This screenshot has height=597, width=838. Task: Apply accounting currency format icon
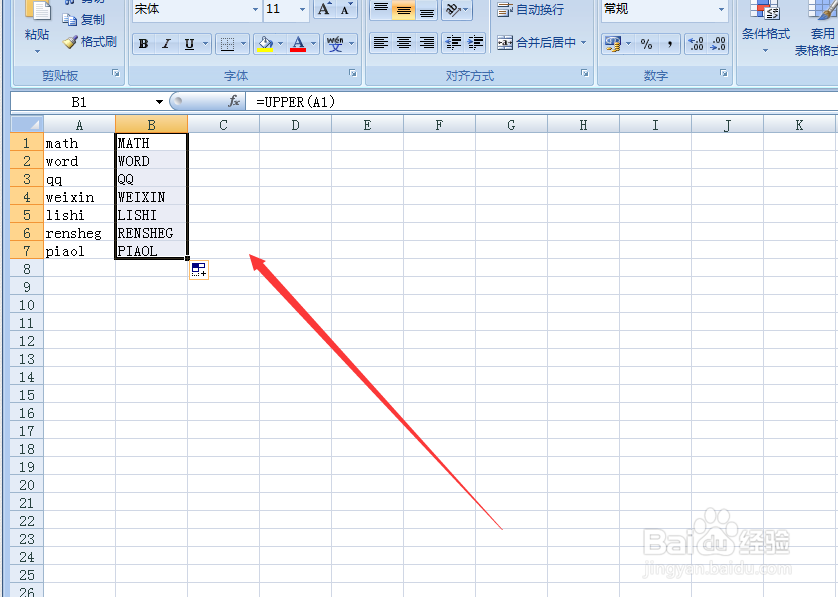(x=613, y=44)
